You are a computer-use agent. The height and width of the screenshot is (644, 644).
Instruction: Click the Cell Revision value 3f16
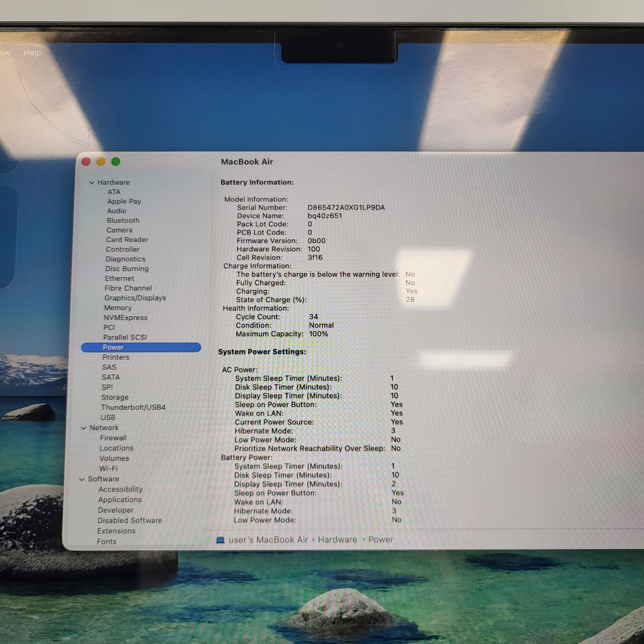coord(315,258)
